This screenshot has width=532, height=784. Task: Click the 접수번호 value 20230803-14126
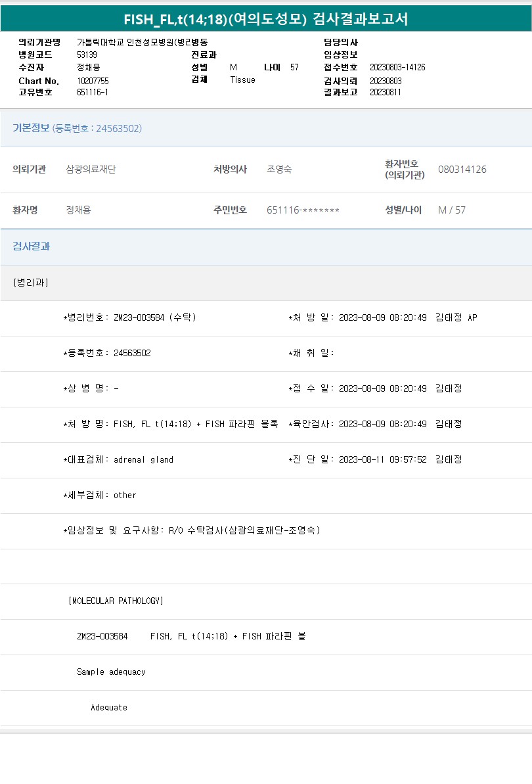[x=397, y=67]
